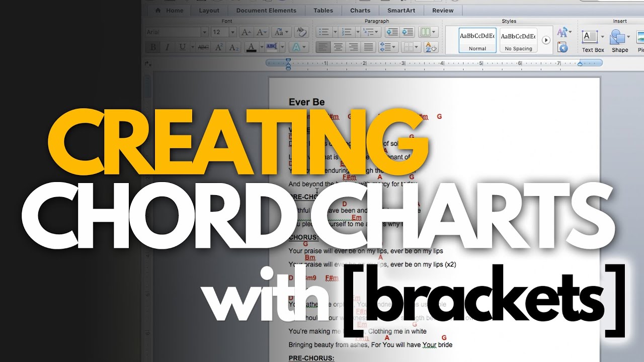
Task: Open the Charts ribbon tab
Action: pos(360,10)
